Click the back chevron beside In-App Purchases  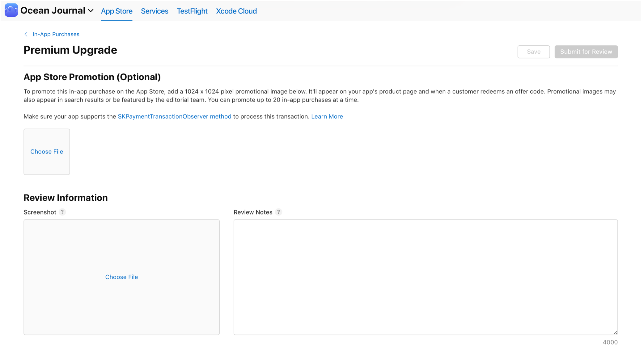26,34
